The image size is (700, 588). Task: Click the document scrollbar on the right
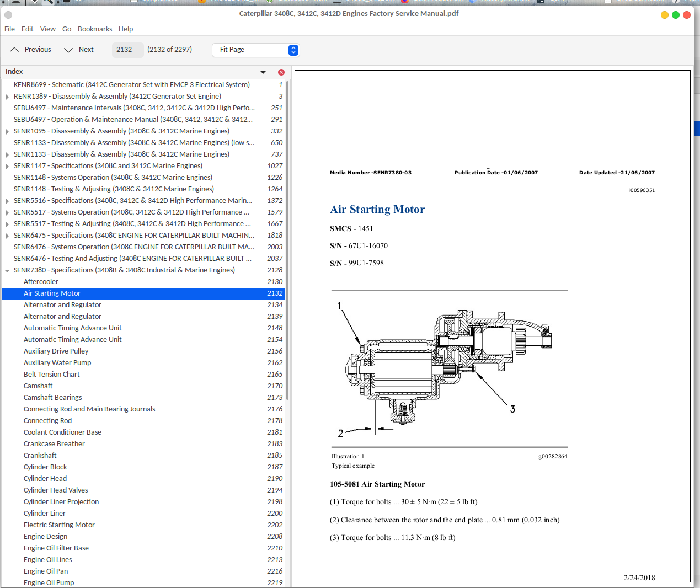(x=697, y=129)
